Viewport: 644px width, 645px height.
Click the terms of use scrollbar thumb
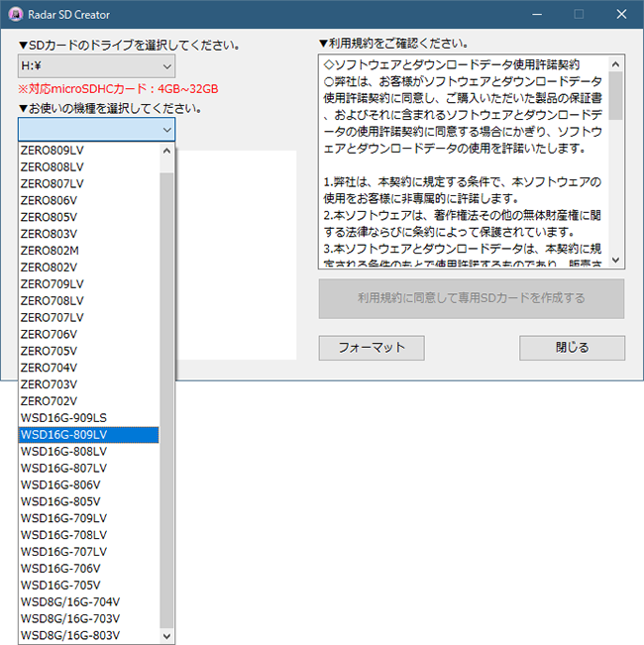615,96
